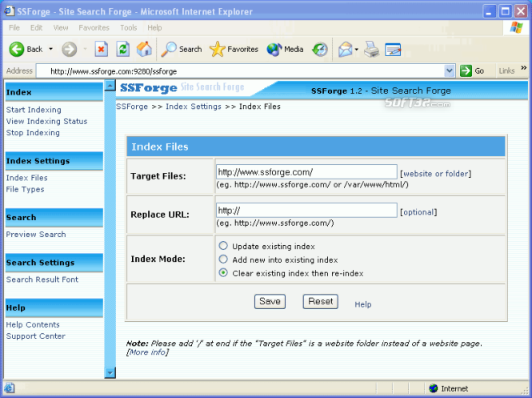Click the Internet zone globe icon
532x398 pixels.
[x=434, y=388]
